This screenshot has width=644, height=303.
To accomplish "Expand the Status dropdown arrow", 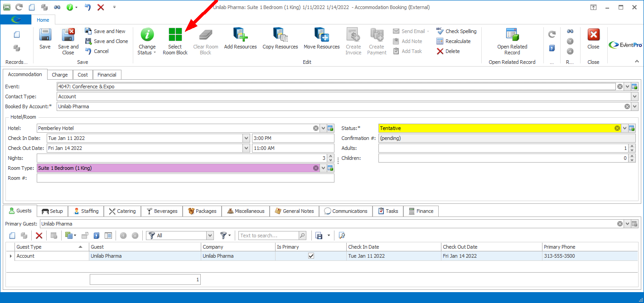I will click(625, 128).
